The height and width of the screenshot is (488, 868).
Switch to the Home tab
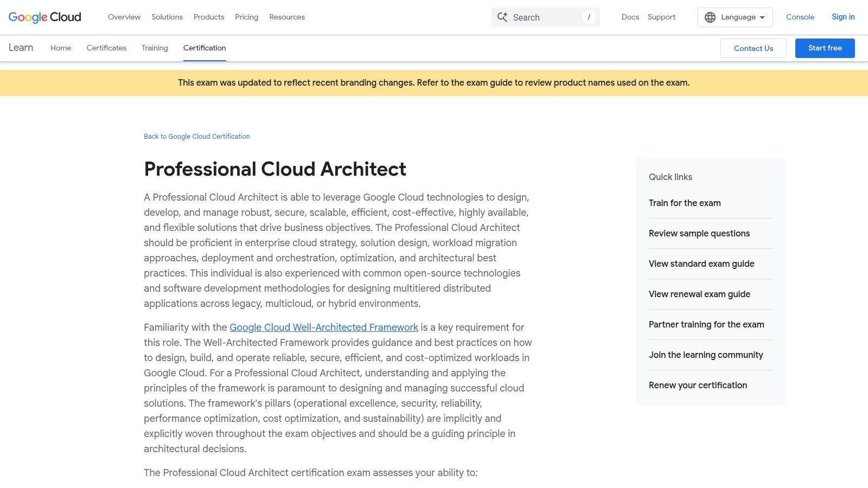61,48
